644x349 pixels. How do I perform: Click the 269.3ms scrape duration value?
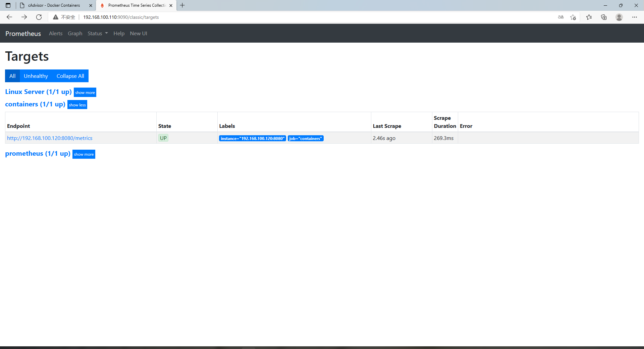(x=443, y=138)
